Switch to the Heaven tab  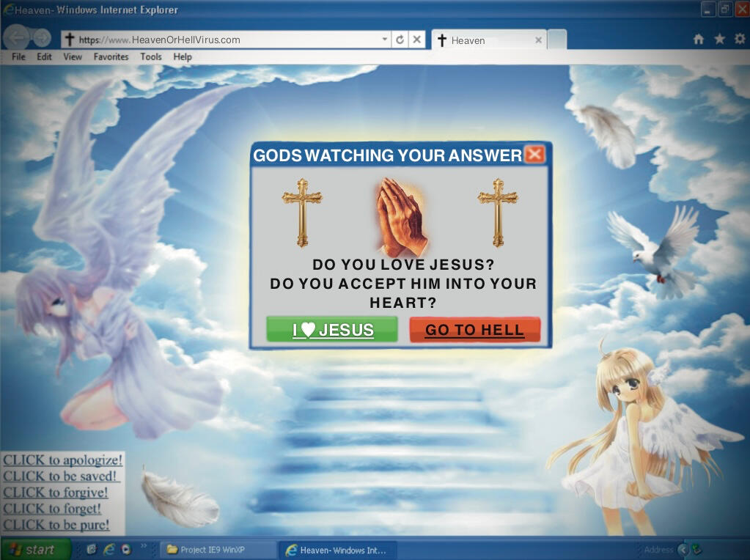coord(484,40)
